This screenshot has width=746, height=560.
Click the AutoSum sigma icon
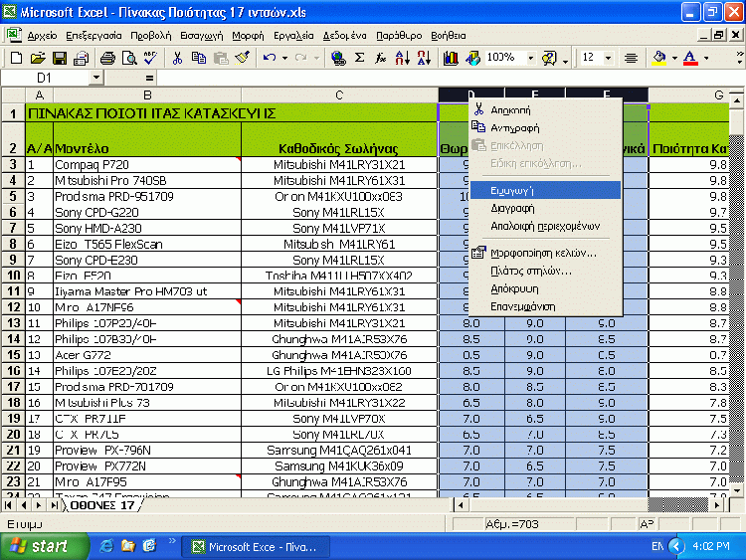point(360,58)
